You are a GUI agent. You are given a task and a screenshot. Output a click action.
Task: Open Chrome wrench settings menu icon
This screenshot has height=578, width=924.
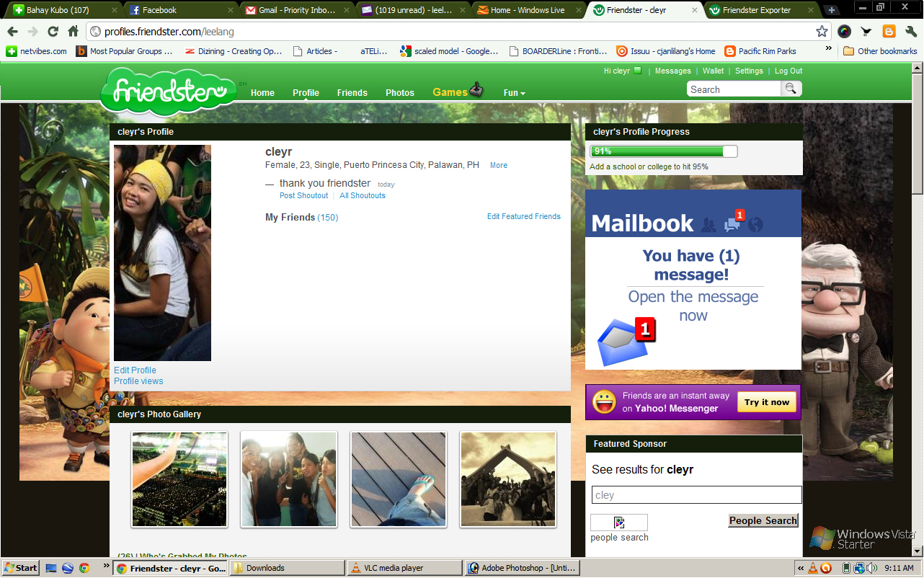click(x=910, y=32)
